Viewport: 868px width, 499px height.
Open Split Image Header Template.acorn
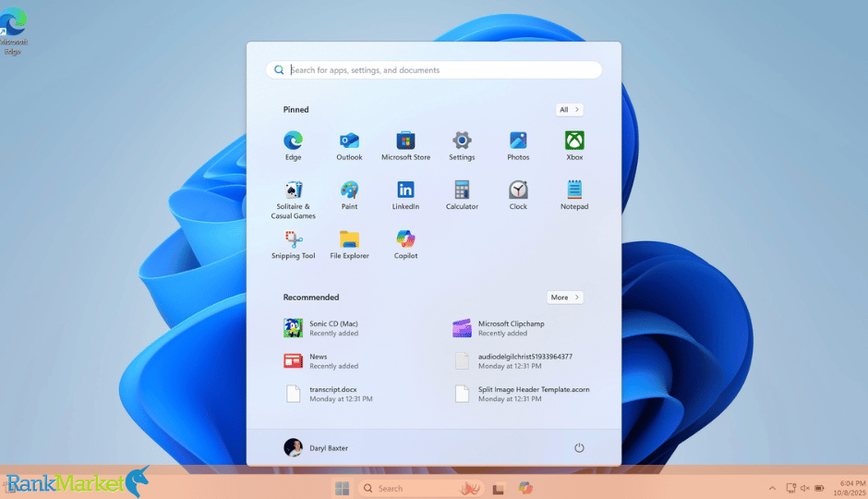coord(524,394)
